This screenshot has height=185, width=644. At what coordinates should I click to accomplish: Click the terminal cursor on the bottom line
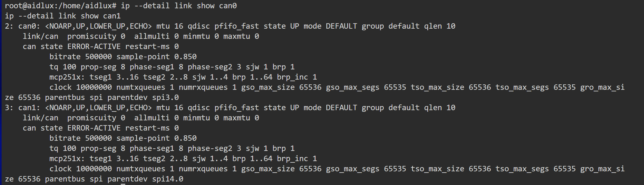point(123,183)
